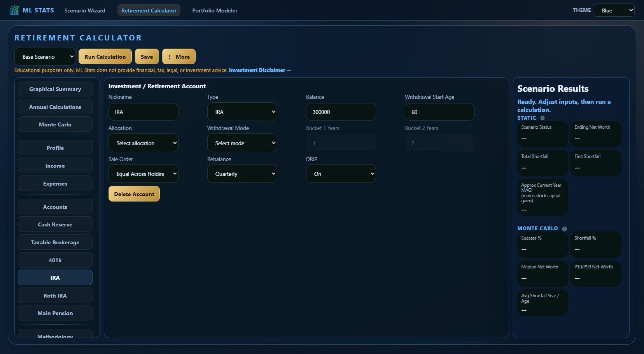Click the Avg Shortfall Year / Age card
The width and height of the screenshot is (644, 354).
pyautogui.click(x=542, y=303)
